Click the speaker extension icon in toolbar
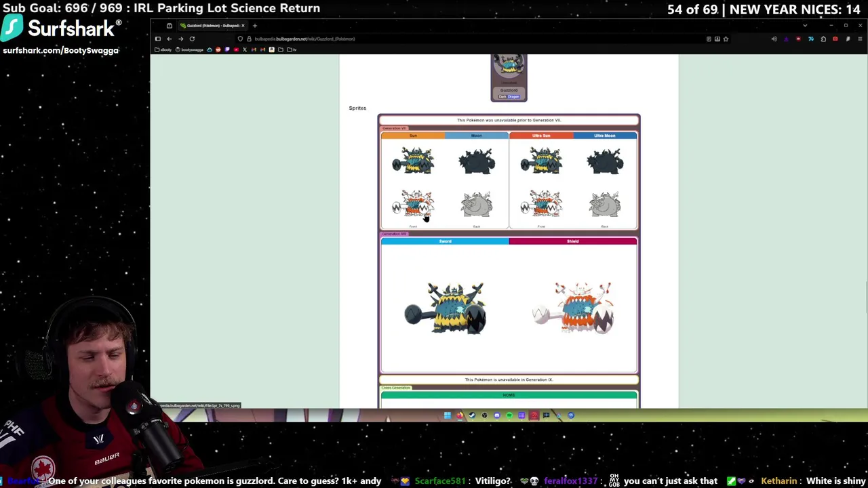 click(774, 39)
